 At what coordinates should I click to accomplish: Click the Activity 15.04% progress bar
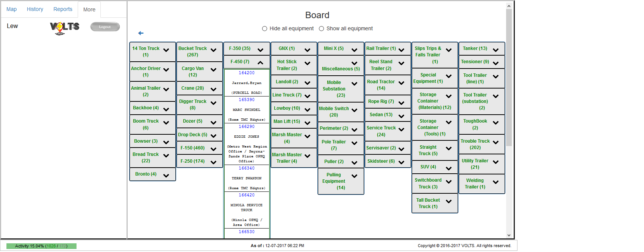41,246
